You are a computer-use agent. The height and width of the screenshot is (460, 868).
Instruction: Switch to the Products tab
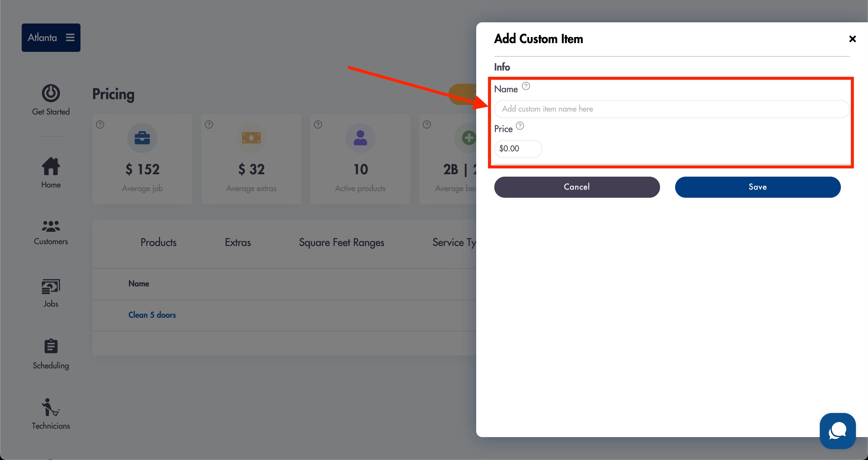coord(158,242)
